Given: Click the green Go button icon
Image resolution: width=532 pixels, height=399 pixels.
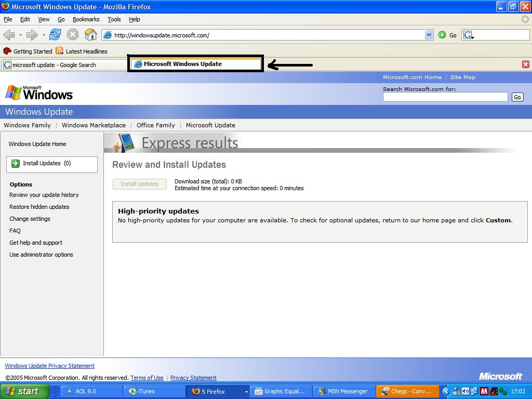Looking at the screenshot, I should click(442, 35).
